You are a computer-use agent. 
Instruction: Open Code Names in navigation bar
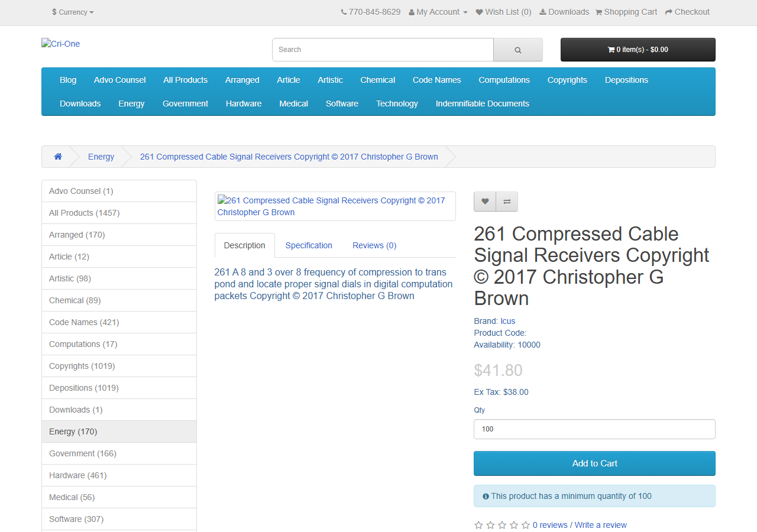pyautogui.click(x=437, y=80)
